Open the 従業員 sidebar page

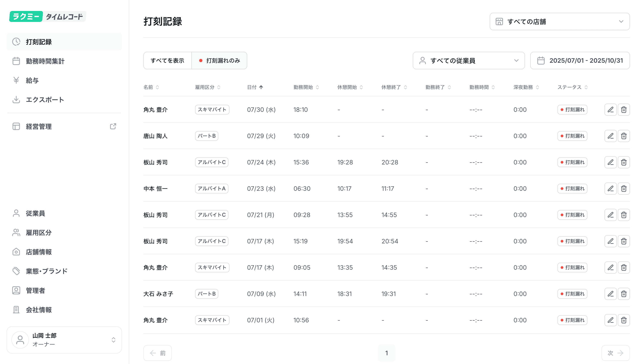click(x=36, y=213)
